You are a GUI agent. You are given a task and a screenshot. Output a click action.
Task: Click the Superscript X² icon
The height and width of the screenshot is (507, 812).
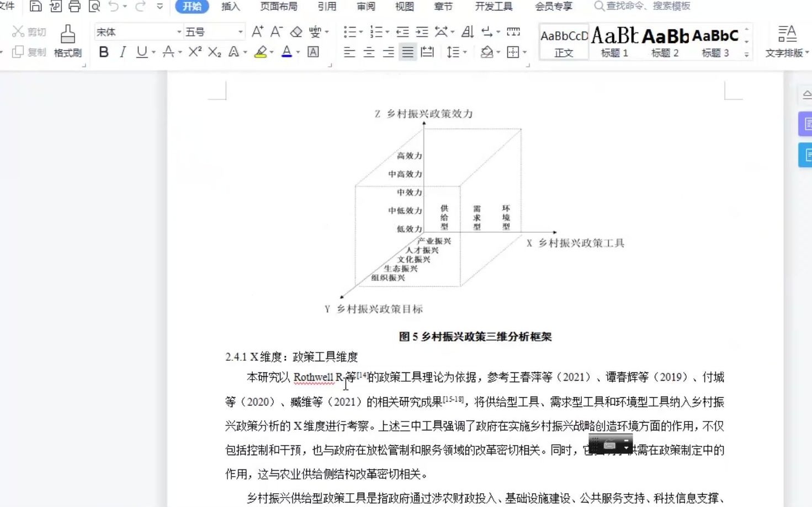coord(195,52)
